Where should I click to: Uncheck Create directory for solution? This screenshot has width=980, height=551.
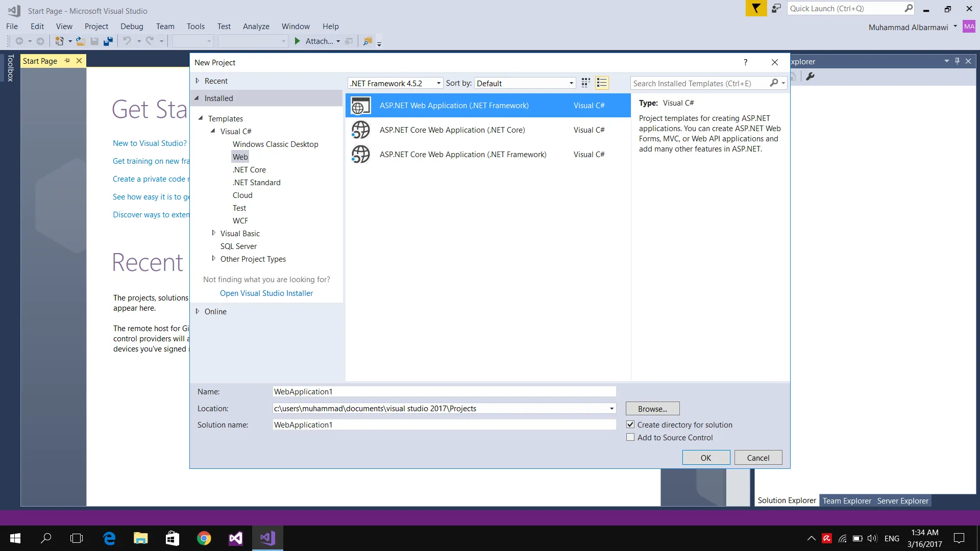point(630,424)
